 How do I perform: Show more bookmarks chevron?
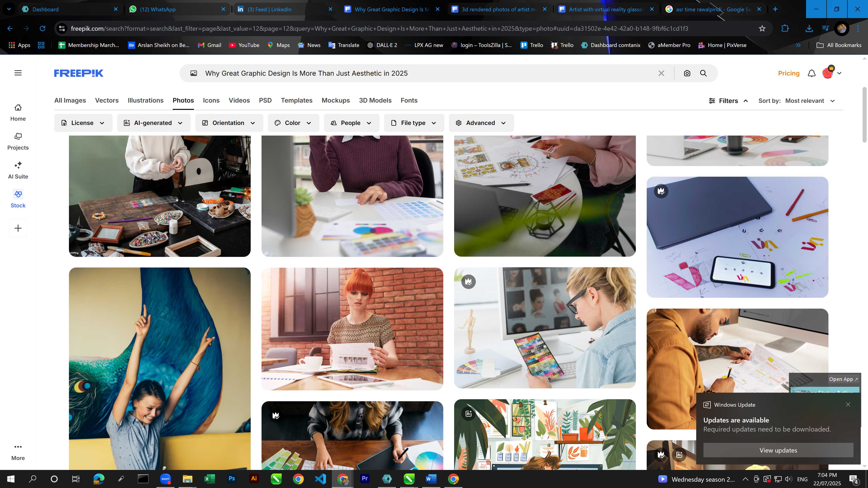798,45
